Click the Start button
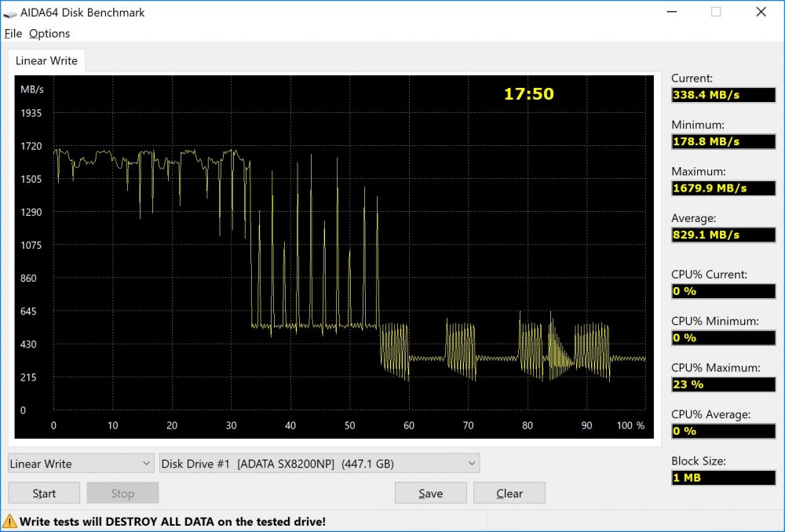Screen dimensions: 785x532 [44, 493]
